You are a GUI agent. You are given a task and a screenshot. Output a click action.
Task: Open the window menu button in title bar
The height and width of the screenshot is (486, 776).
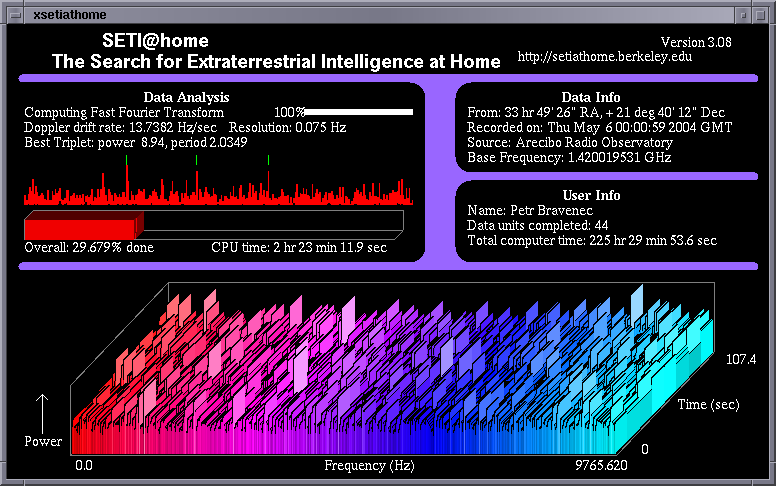click(16, 15)
